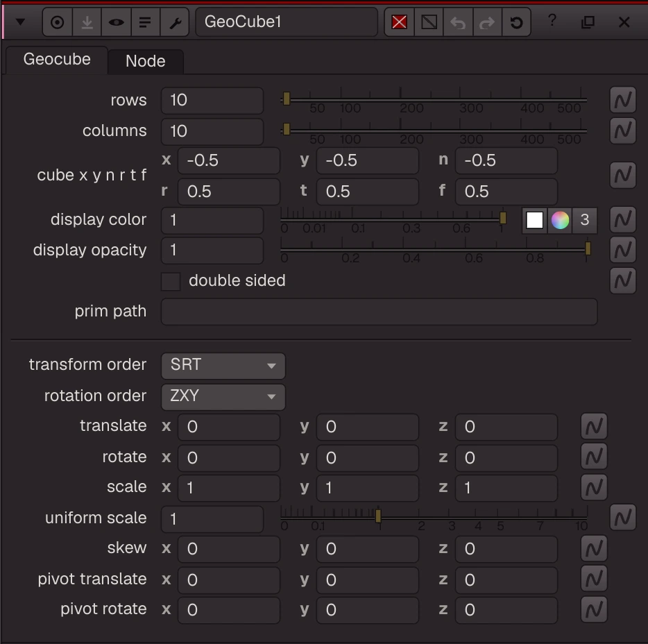Viewport: 648px width, 644px height.
Task: Open animation menu for display color
Action: 623,219
